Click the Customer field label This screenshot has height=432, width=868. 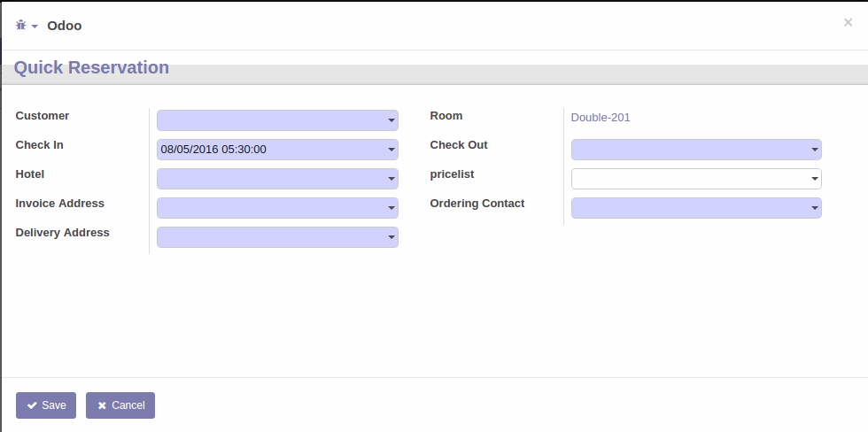click(43, 116)
